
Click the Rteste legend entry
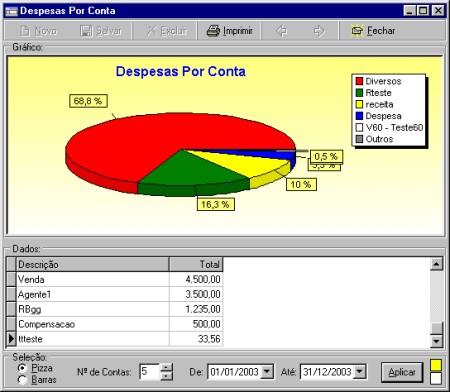point(374,93)
